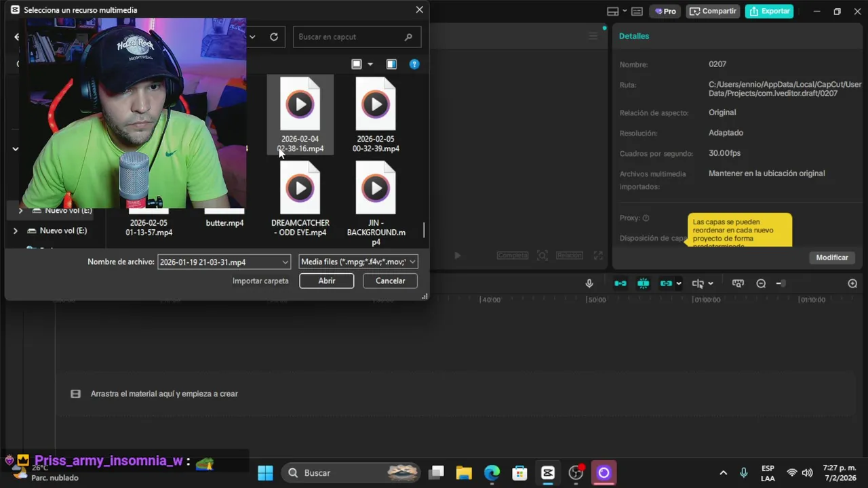The height and width of the screenshot is (488, 868).
Task: Open the linkage options dropdown arrow
Action: [679, 284]
